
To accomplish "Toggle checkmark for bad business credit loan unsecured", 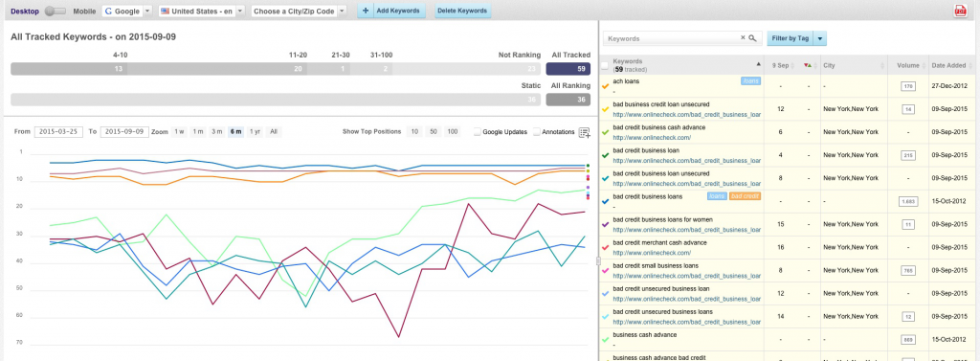I will (x=605, y=109).
